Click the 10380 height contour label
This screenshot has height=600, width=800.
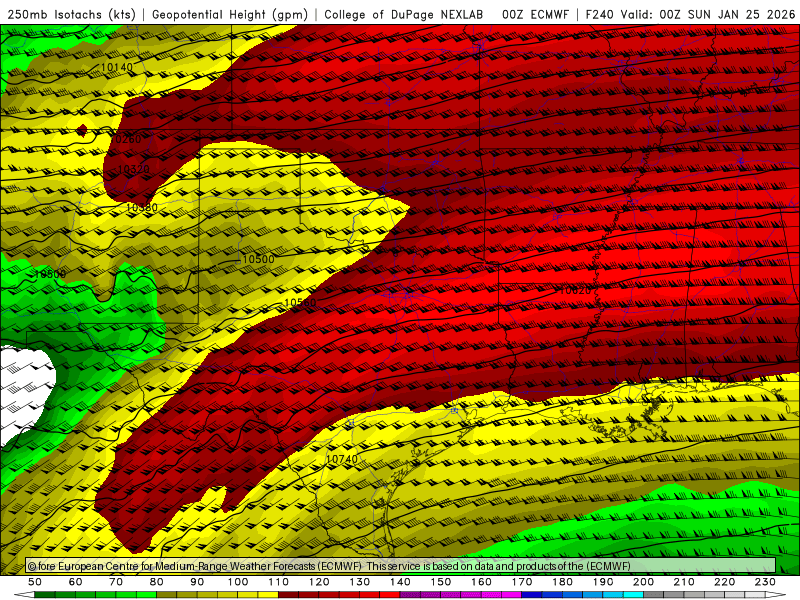tap(141, 207)
